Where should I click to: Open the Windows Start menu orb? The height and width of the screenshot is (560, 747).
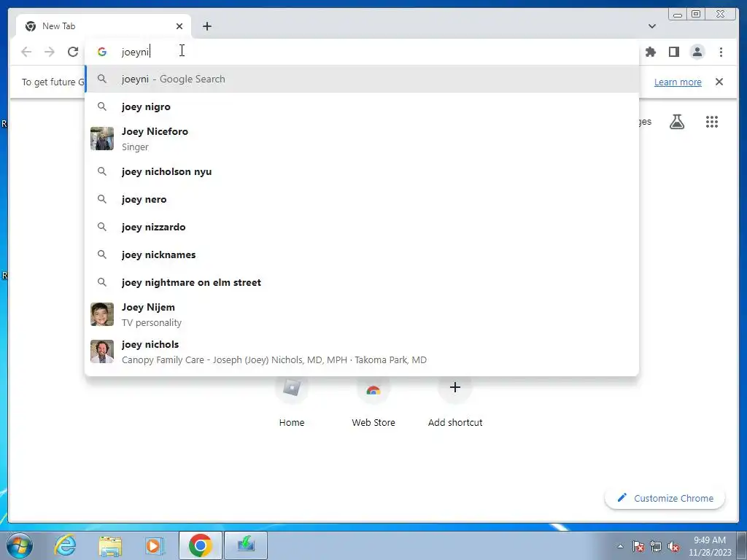20,545
